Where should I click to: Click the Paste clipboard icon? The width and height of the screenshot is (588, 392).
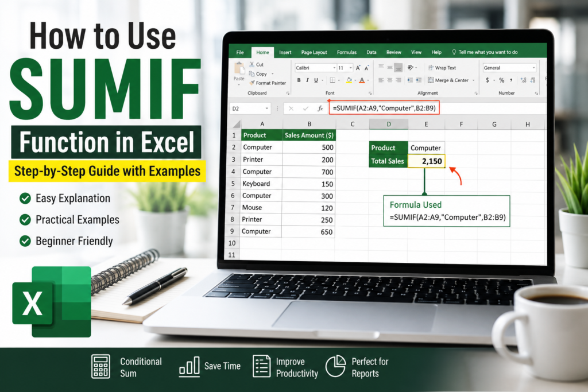tap(239, 68)
